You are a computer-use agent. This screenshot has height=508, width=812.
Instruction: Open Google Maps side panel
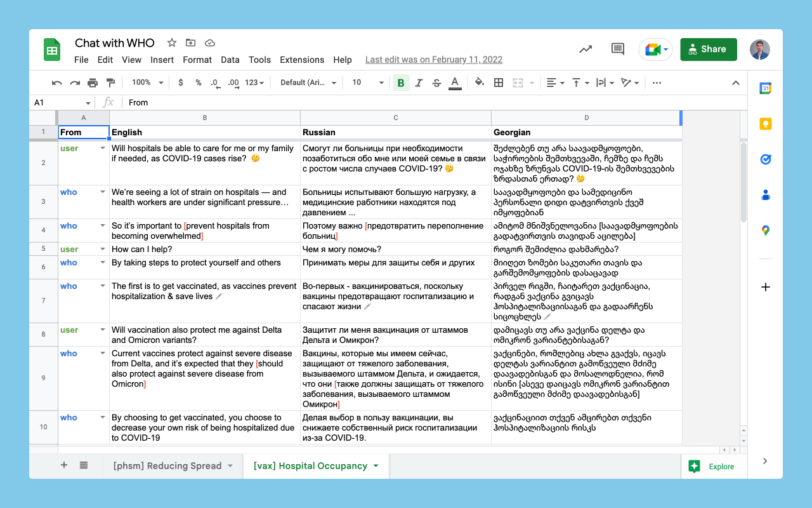tap(766, 231)
